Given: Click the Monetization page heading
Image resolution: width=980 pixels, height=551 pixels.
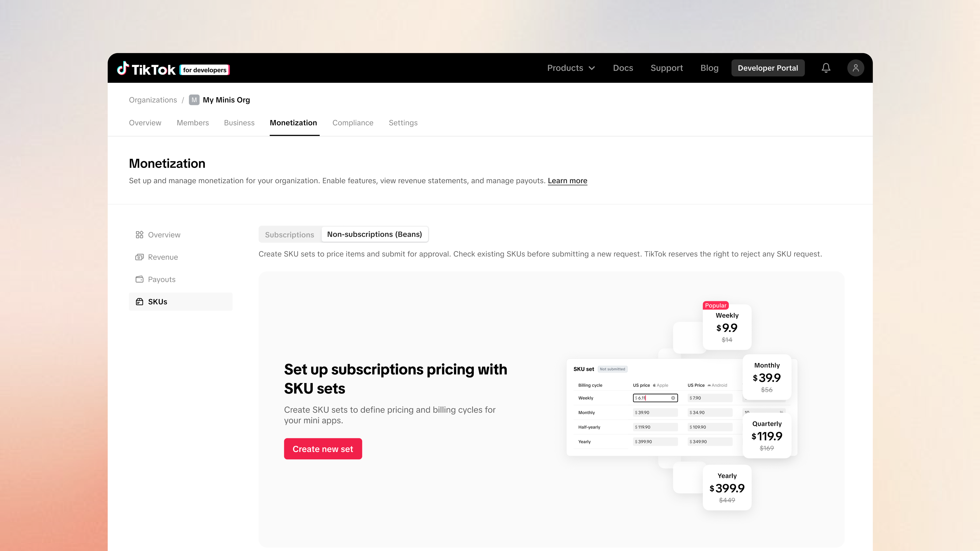Looking at the screenshot, I should pos(167,164).
